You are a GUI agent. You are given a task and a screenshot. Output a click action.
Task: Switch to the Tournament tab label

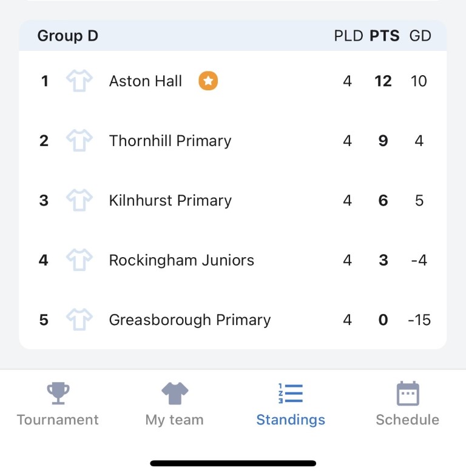coord(58,420)
